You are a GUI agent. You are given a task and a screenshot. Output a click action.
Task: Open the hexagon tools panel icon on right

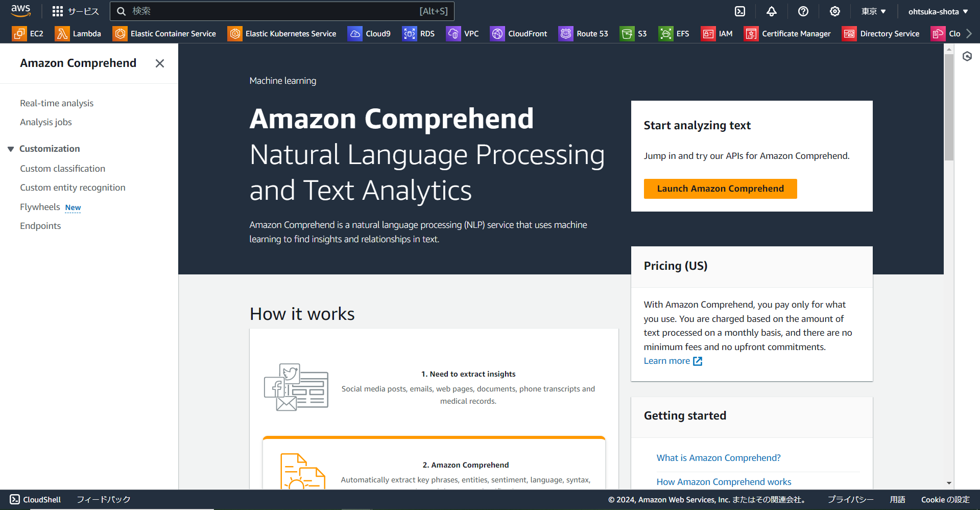pyautogui.click(x=967, y=56)
